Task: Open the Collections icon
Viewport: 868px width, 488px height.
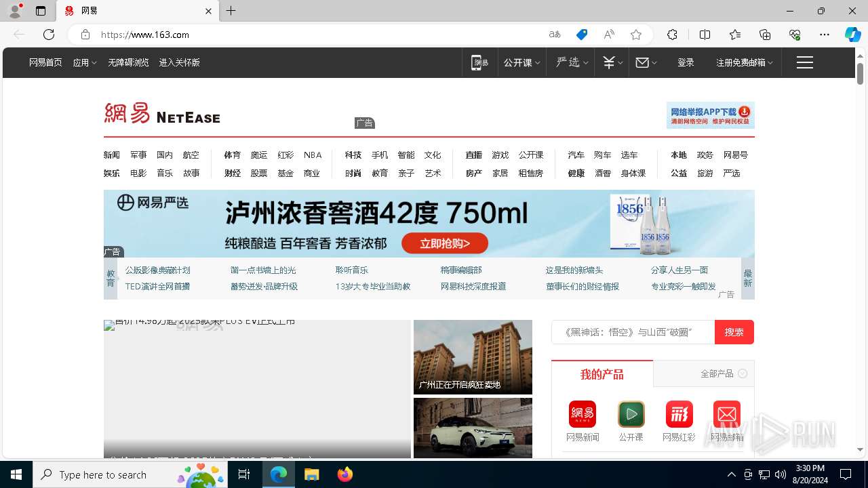Action: pos(765,35)
